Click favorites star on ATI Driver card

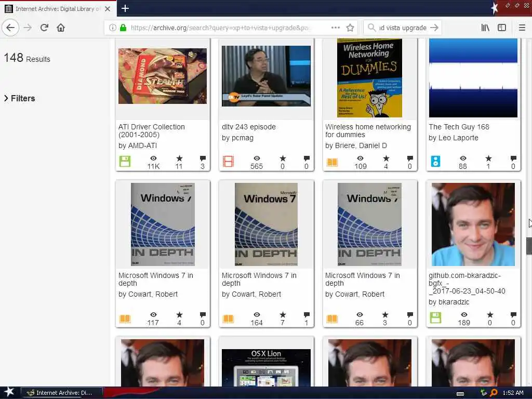coord(179,158)
